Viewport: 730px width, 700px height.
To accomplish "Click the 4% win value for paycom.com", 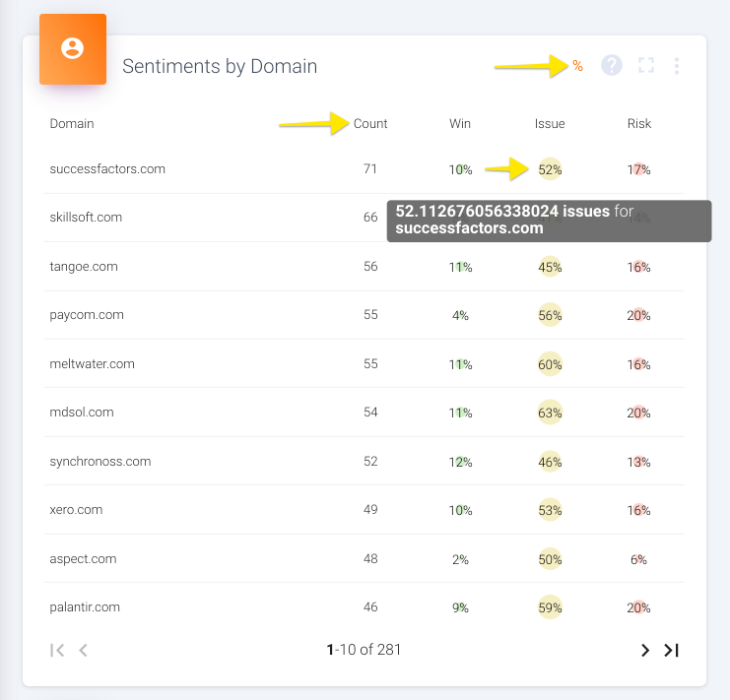I will pos(460,315).
